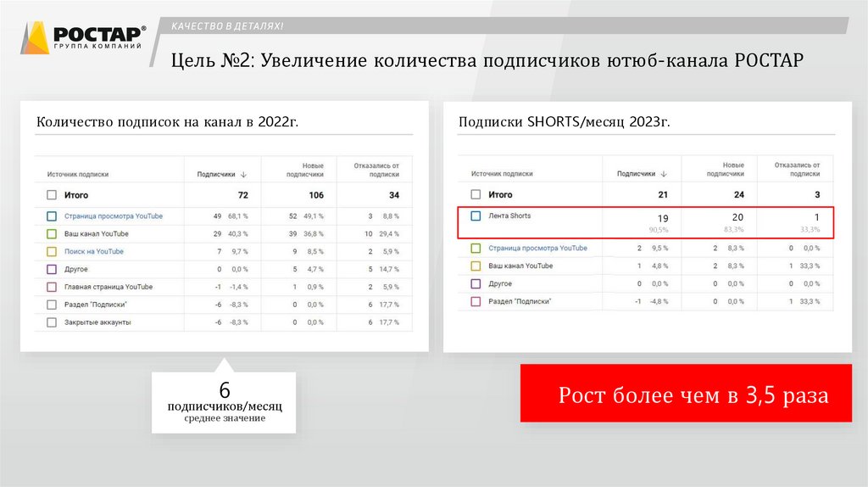Screen dimensions: 868x487
Task: Click the 2023 total subscribers value 21
Action: click(663, 194)
